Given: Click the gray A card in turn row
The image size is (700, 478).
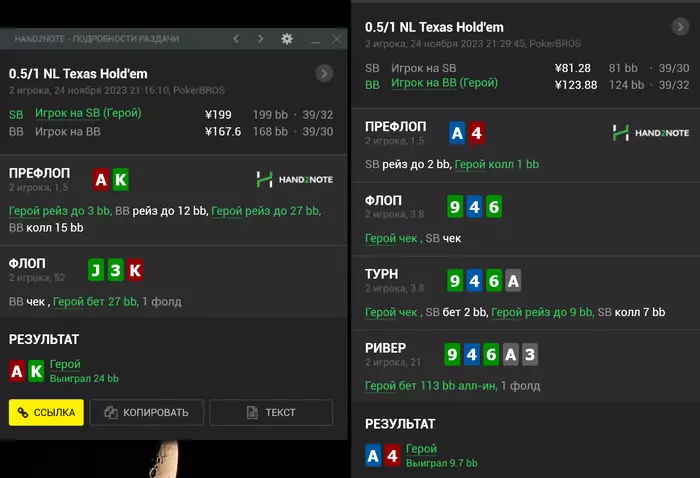Looking at the screenshot, I should pyautogui.click(x=513, y=281).
